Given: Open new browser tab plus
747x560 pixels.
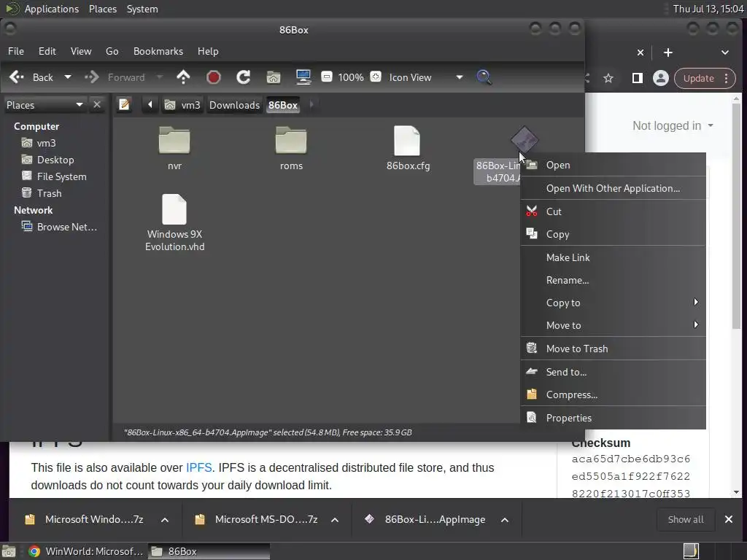Looking at the screenshot, I should 668,52.
